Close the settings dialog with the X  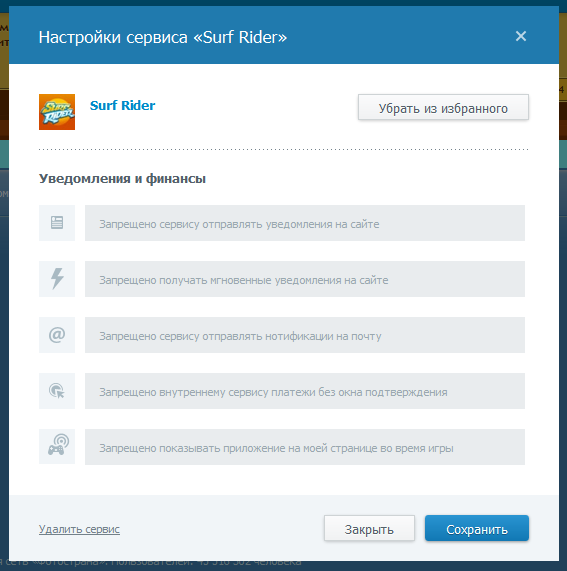[521, 36]
